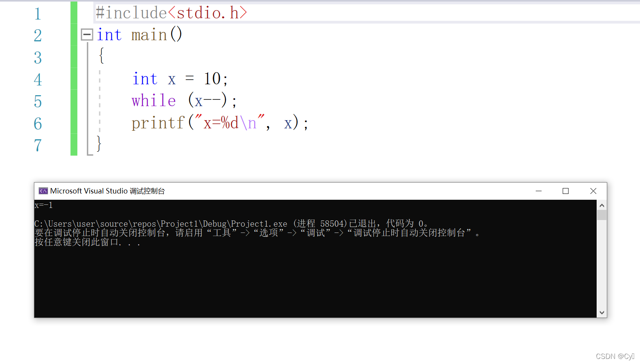Click the 'int x = 10;' statement
640x364 pixels.
(x=180, y=79)
